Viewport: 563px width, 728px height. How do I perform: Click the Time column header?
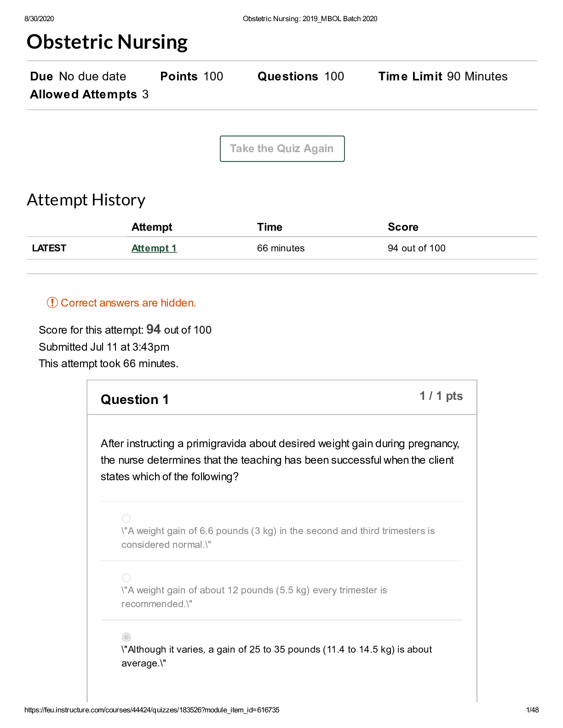(x=270, y=227)
